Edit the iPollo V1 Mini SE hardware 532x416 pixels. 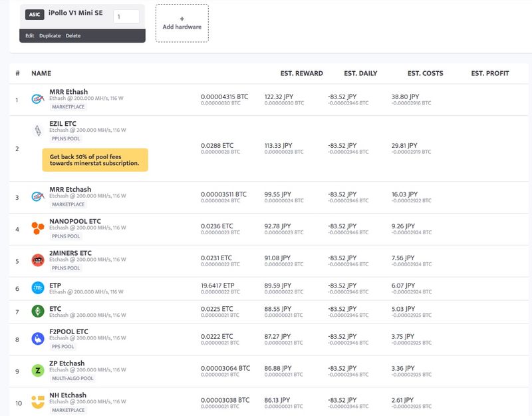point(30,36)
